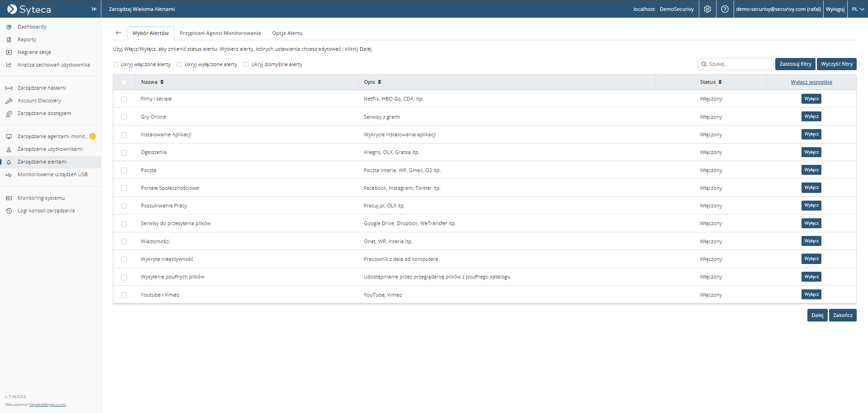Switch to Przypisani Agenci Monitorowania tab
The height and width of the screenshot is (413, 868).
(x=220, y=33)
